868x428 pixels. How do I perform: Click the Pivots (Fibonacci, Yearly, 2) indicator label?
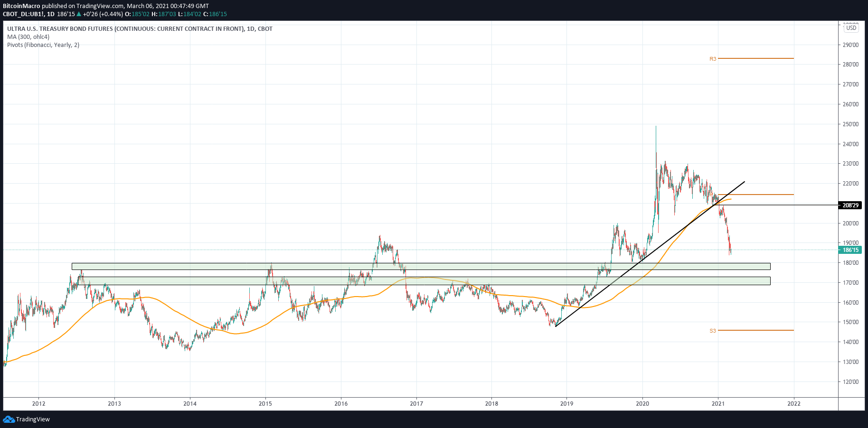(x=43, y=45)
